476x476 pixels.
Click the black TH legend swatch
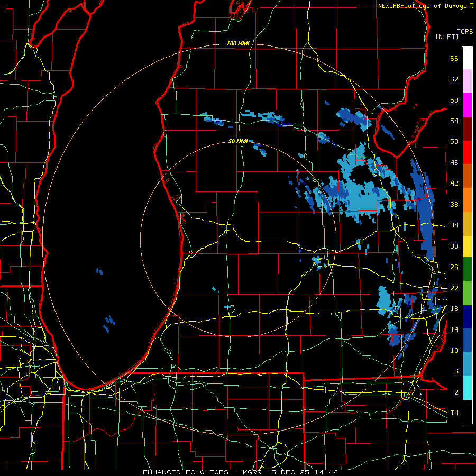467,411
